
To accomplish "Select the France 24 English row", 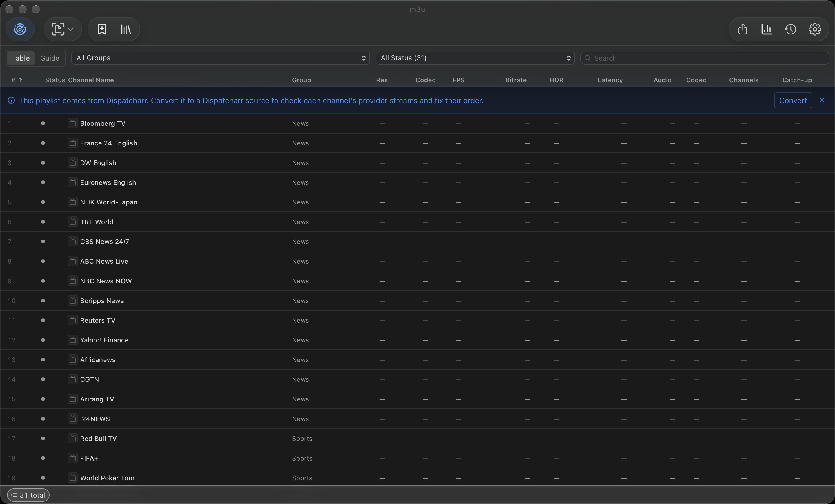I will [418, 143].
